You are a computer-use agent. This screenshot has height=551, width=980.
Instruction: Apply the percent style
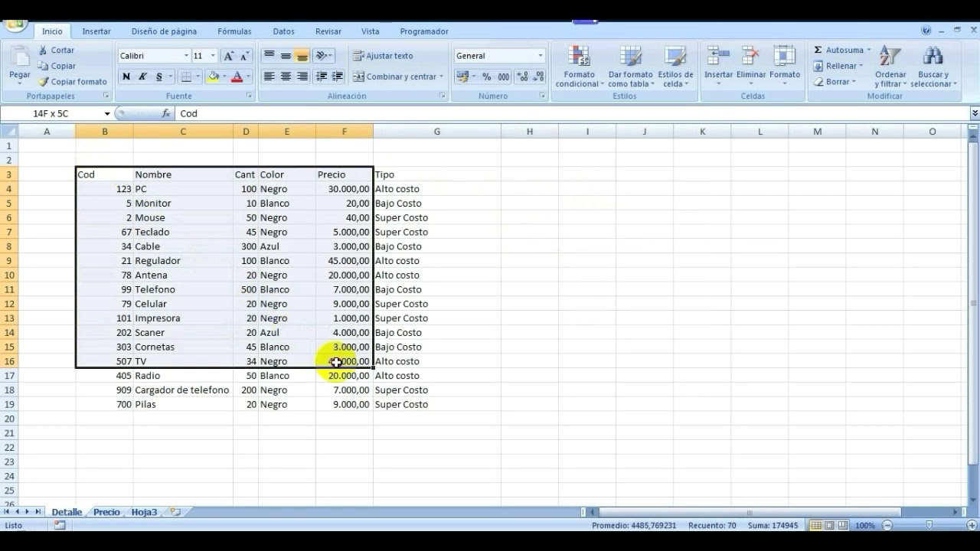point(486,77)
